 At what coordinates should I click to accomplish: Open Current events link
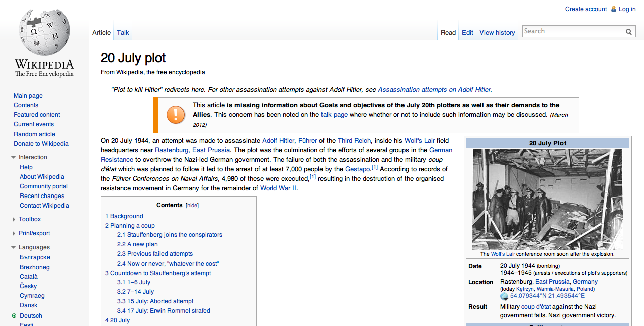(34, 124)
